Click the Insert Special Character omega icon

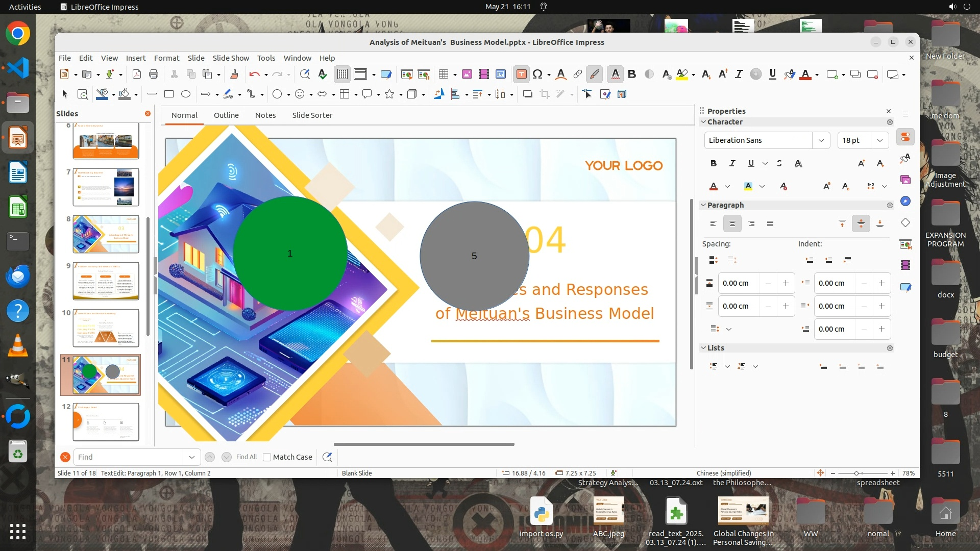pos(537,74)
